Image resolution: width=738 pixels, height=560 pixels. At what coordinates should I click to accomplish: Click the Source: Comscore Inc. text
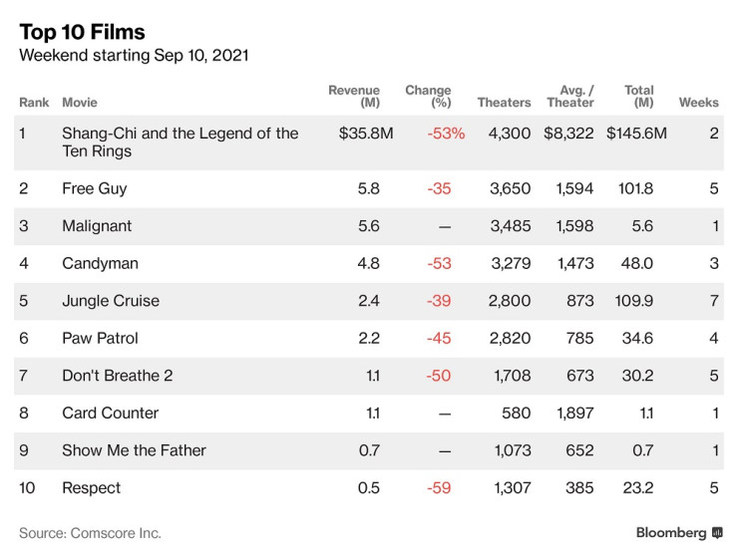(x=90, y=533)
